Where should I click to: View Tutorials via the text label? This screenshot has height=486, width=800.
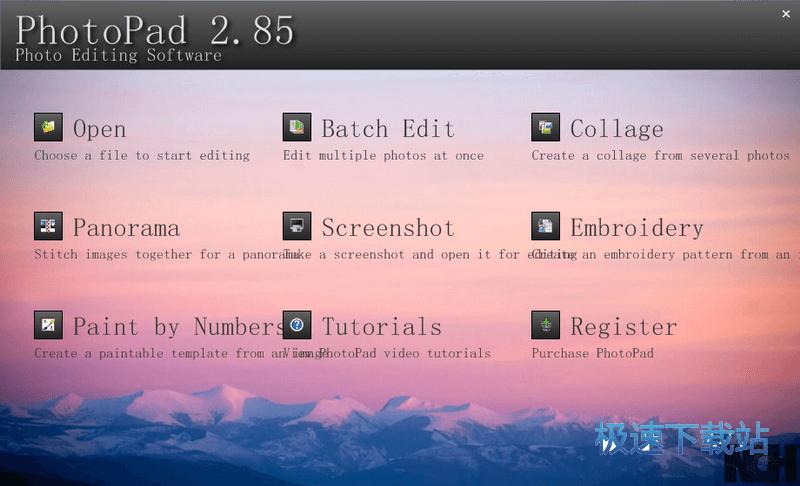pyautogui.click(x=381, y=327)
